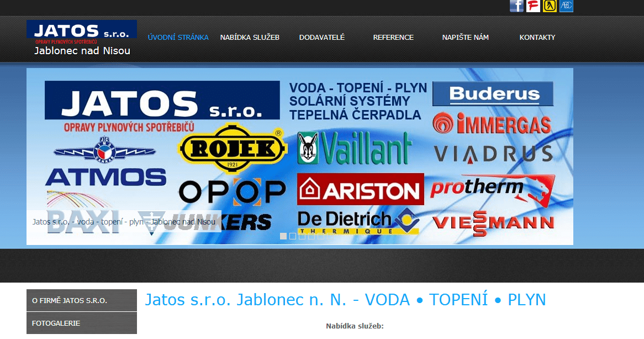The width and height of the screenshot is (644, 339).
Task: Select the first slideshow indicator square
Action: point(283,236)
